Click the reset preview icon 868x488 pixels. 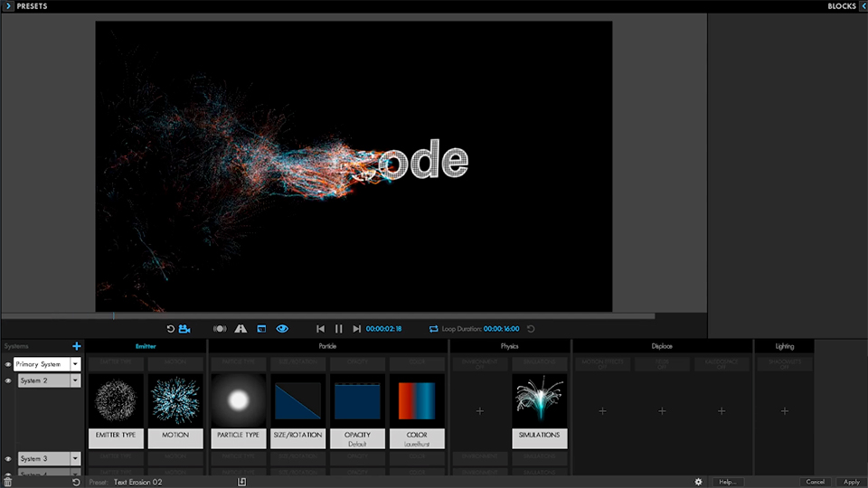[x=171, y=329]
